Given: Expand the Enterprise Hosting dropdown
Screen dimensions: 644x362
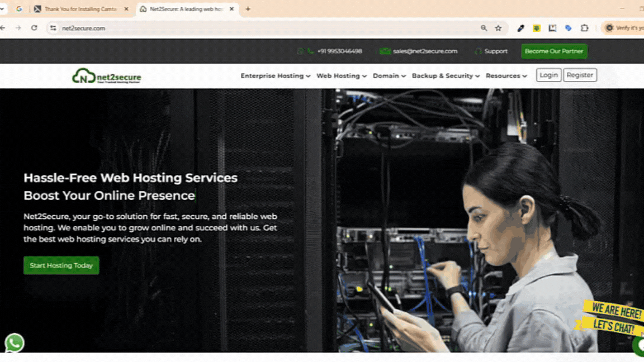Looking at the screenshot, I should click(x=275, y=76).
